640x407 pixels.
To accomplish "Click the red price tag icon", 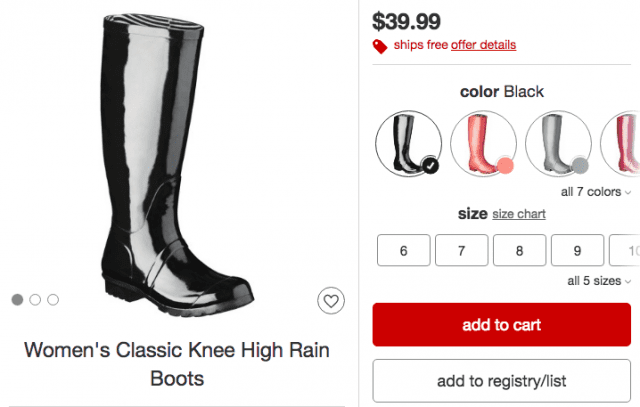I will pos(380,46).
